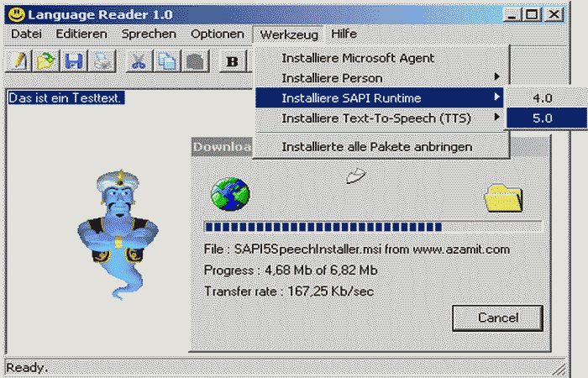Cancel the SAPI5 download

497,318
